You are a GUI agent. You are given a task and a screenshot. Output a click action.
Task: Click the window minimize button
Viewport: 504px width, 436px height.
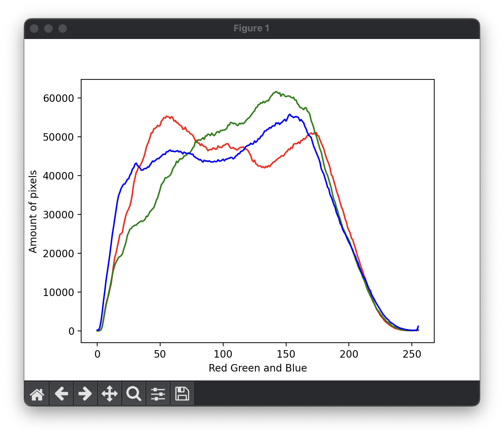(48, 28)
